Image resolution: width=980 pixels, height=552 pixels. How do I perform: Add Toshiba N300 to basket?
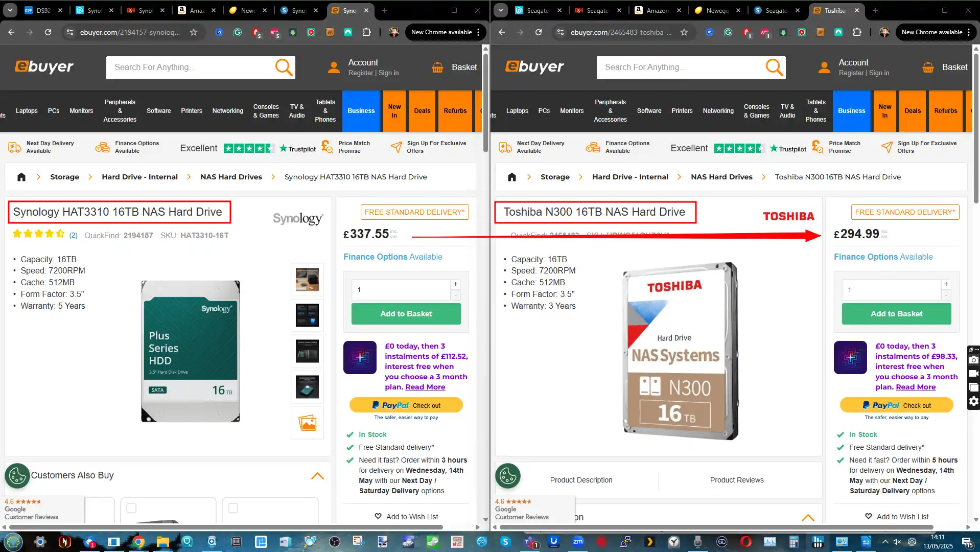click(x=896, y=314)
